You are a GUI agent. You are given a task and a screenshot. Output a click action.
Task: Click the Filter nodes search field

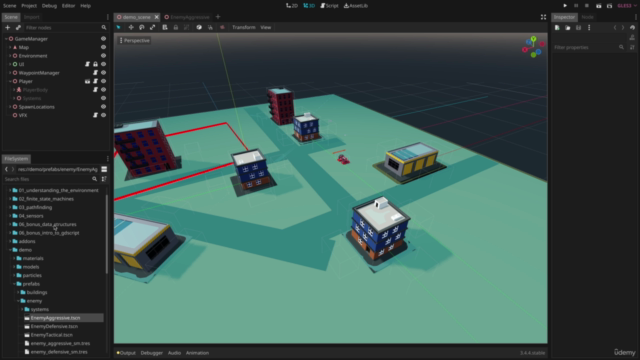point(65,27)
